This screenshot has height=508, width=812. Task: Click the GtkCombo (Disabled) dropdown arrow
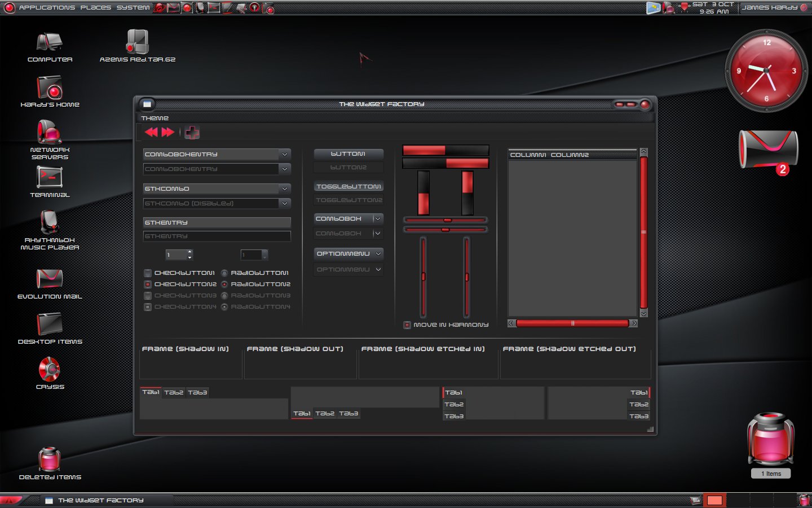(x=285, y=203)
